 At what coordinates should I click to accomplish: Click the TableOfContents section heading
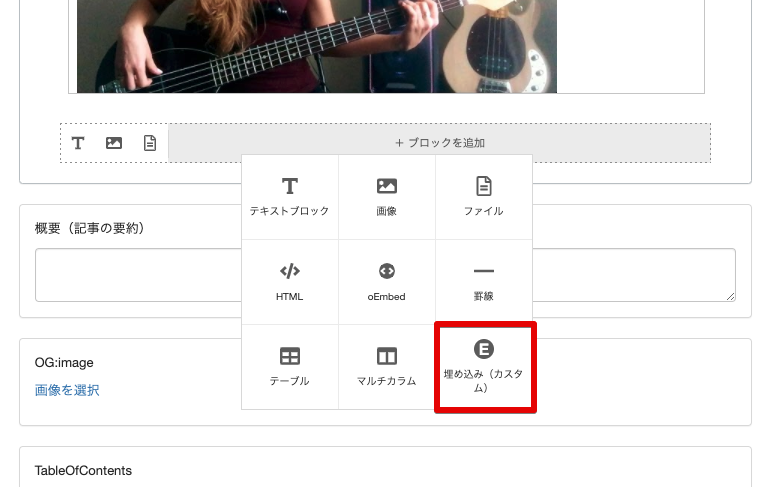point(83,470)
